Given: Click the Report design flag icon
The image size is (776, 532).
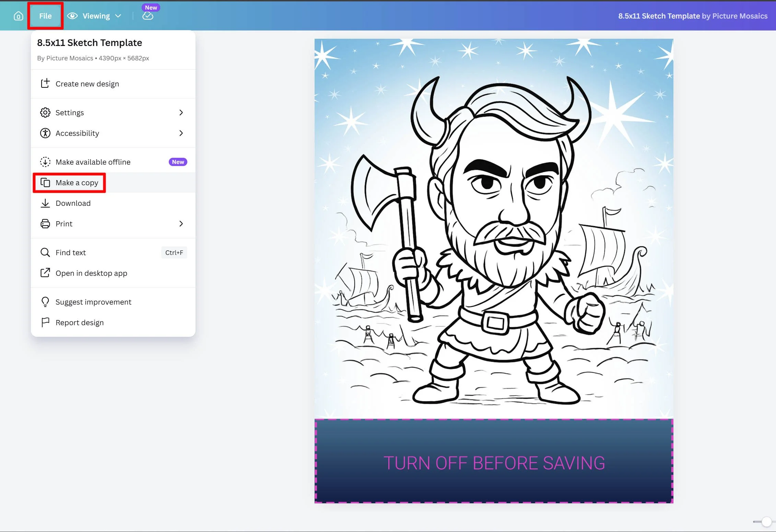Looking at the screenshot, I should click(x=45, y=322).
